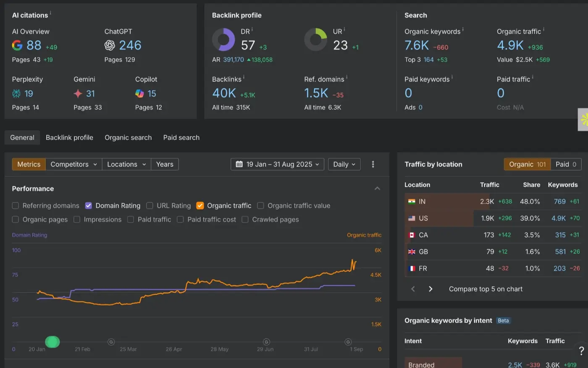Click the DR donut chart icon

click(x=223, y=40)
